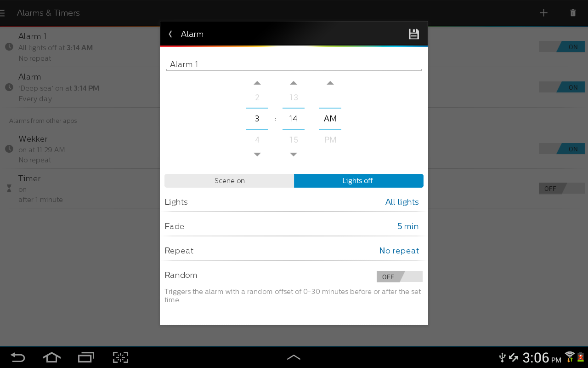Add a new alarm with the plus icon

pyautogui.click(x=543, y=13)
